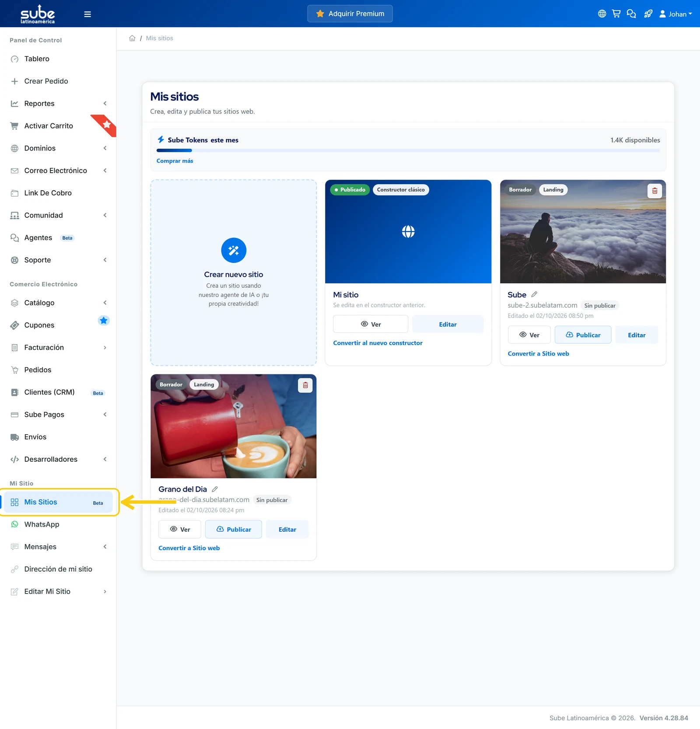Open the chat bubbles icon in header
This screenshot has width=700, height=729.
631,14
